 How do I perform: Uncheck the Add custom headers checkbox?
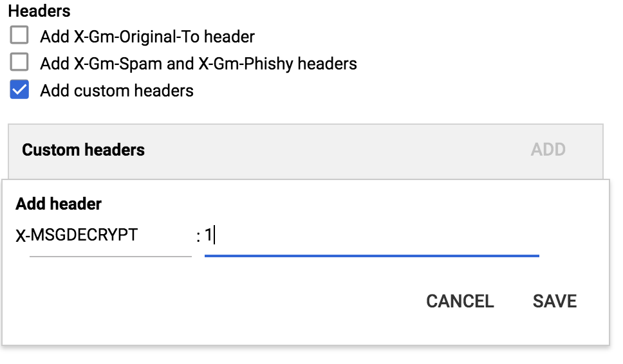pos(19,90)
